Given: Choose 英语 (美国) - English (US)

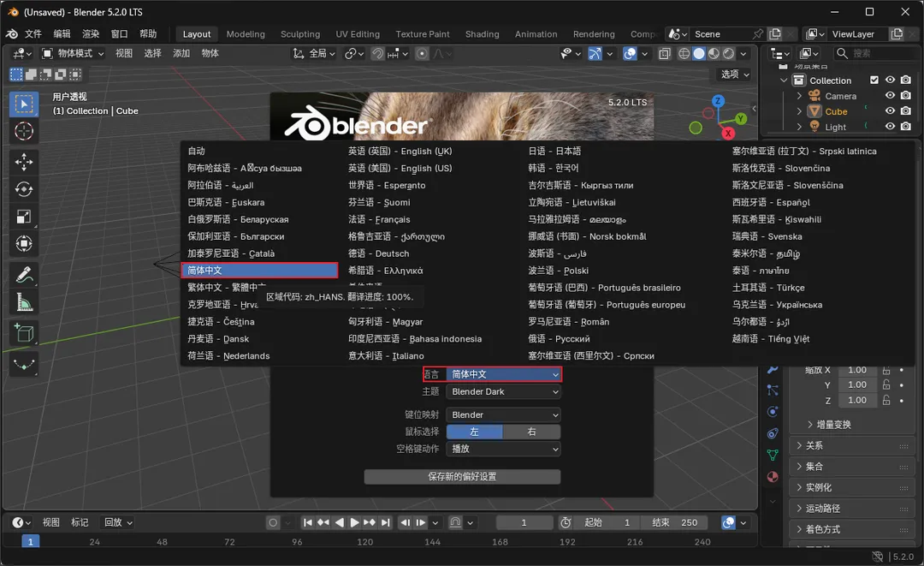Looking at the screenshot, I should click(x=400, y=168).
